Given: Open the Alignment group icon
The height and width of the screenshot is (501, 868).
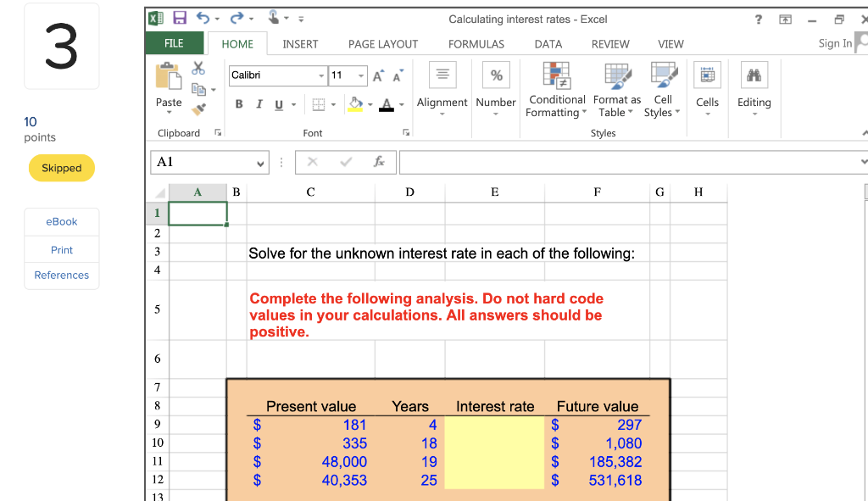Looking at the screenshot, I should (442, 75).
